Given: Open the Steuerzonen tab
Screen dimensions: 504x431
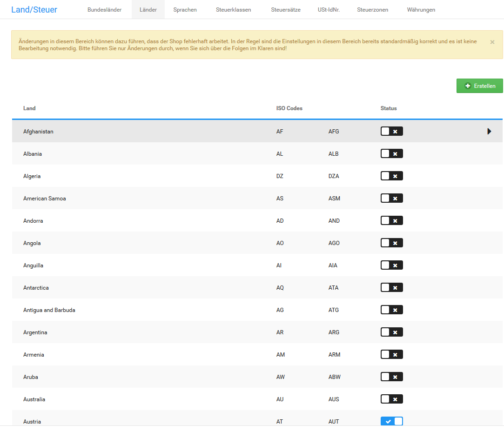Looking at the screenshot, I should 372,10.
